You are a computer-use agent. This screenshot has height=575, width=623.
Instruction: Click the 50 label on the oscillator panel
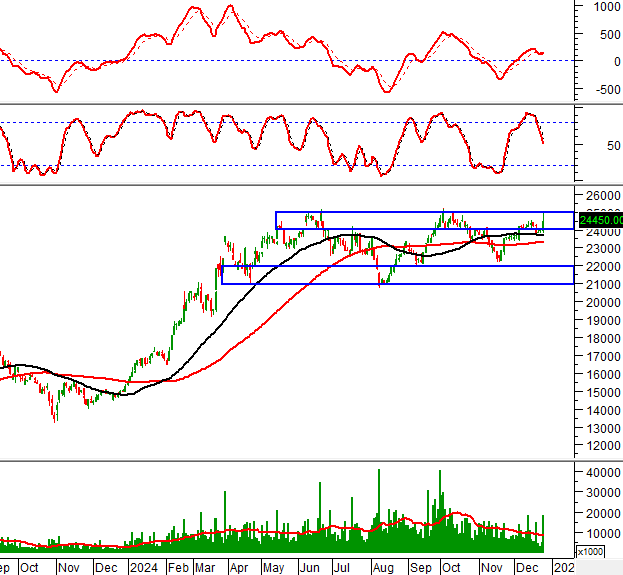pos(596,146)
